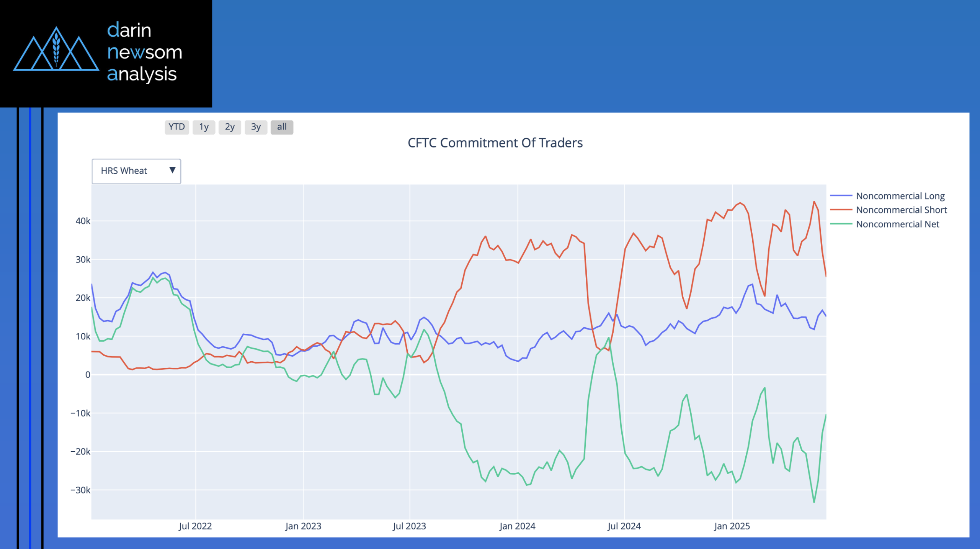Click the blue Noncommercial Long legend line
980x549 pixels.
(x=841, y=196)
